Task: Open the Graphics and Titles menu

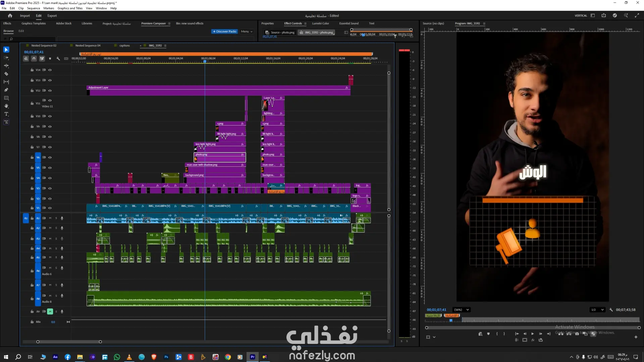Action: tap(70, 8)
